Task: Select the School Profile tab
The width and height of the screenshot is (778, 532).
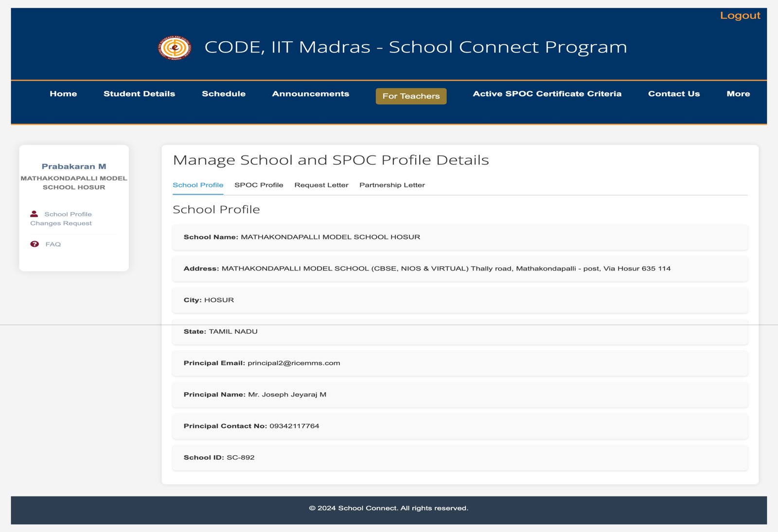Action: (x=198, y=185)
